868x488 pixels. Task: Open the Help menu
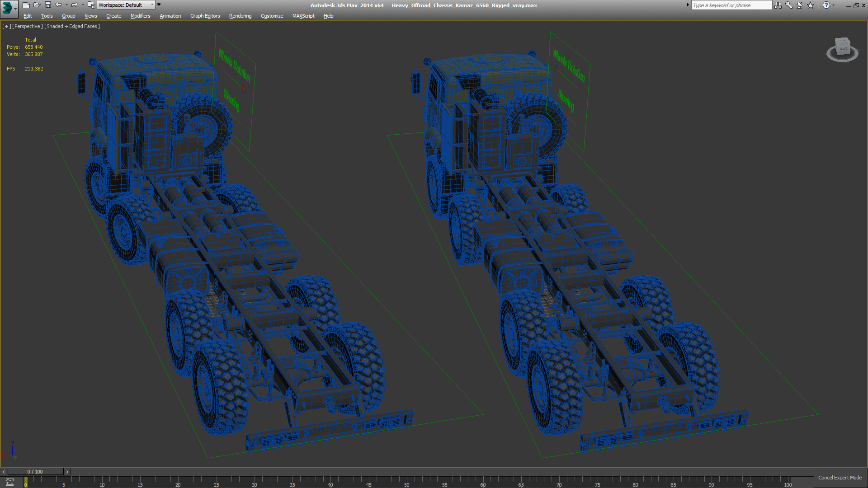[x=329, y=16]
